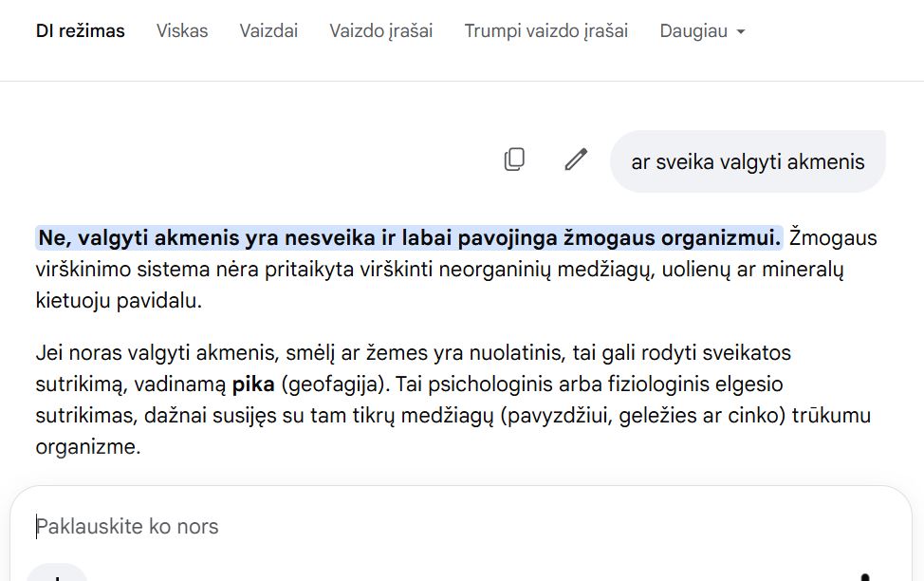The height and width of the screenshot is (581, 924).
Task: Expand the Daugiau dropdown arrow
Action: tap(741, 32)
